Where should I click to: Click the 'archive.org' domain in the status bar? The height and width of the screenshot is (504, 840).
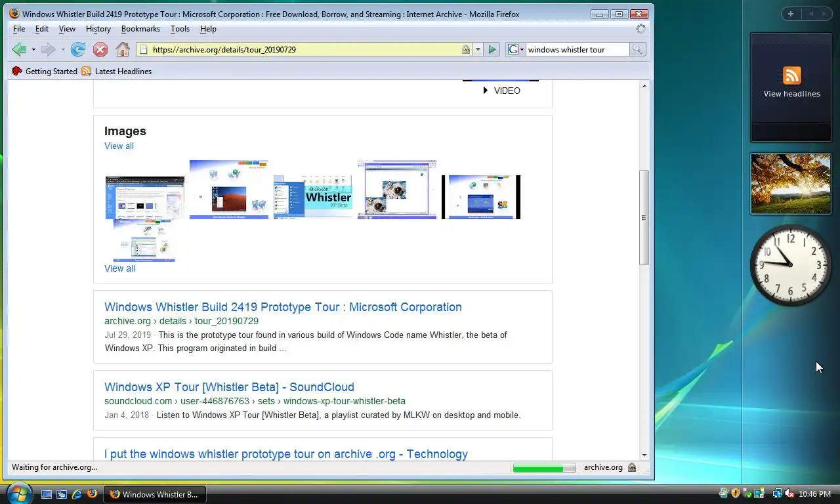coord(603,467)
